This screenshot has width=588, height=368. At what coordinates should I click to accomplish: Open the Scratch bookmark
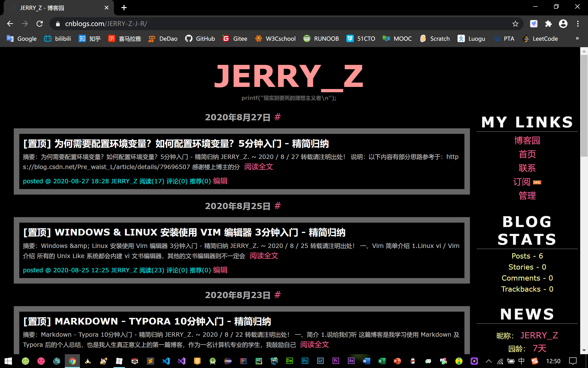click(x=435, y=38)
